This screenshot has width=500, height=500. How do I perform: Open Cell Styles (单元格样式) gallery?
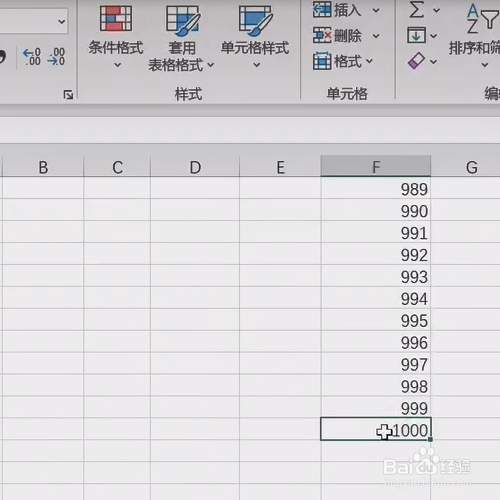pyautogui.click(x=255, y=36)
